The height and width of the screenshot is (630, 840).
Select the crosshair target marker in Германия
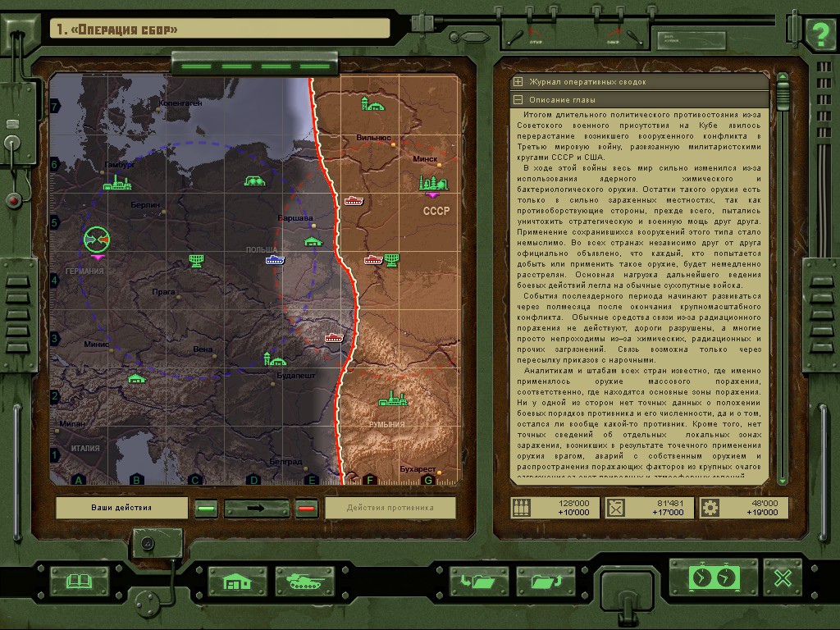(97, 239)
